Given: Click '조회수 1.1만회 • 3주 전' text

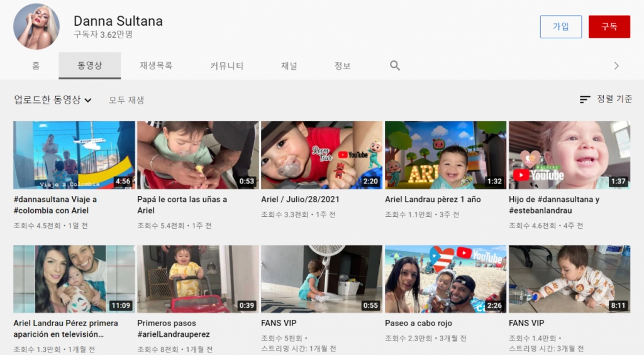Looking at the screenshot, I should [x=422, y=215].
